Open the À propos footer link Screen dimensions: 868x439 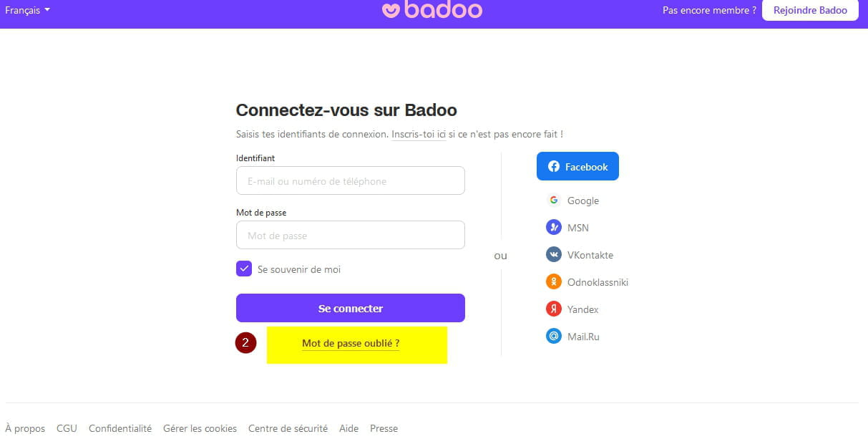[25, 428]
